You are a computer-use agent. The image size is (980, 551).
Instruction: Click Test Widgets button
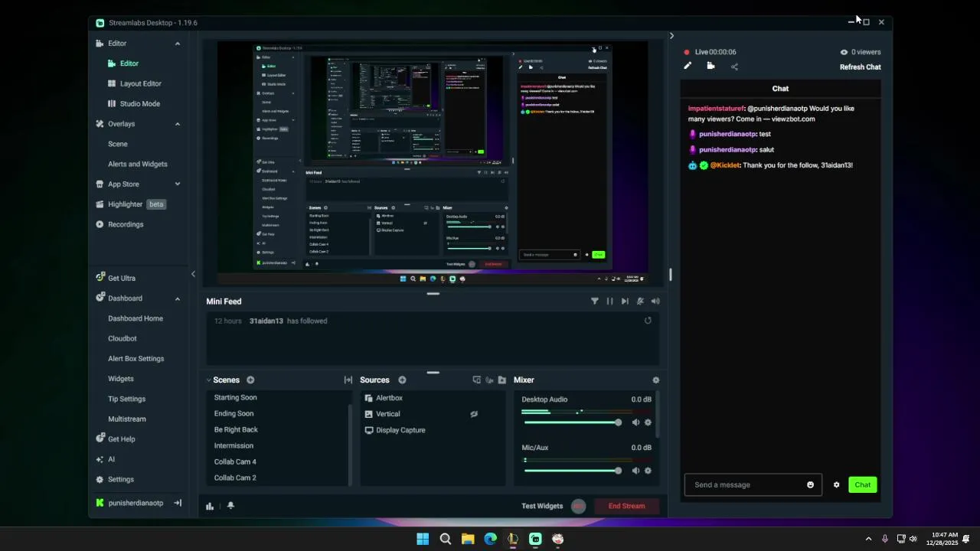[542, 506]
